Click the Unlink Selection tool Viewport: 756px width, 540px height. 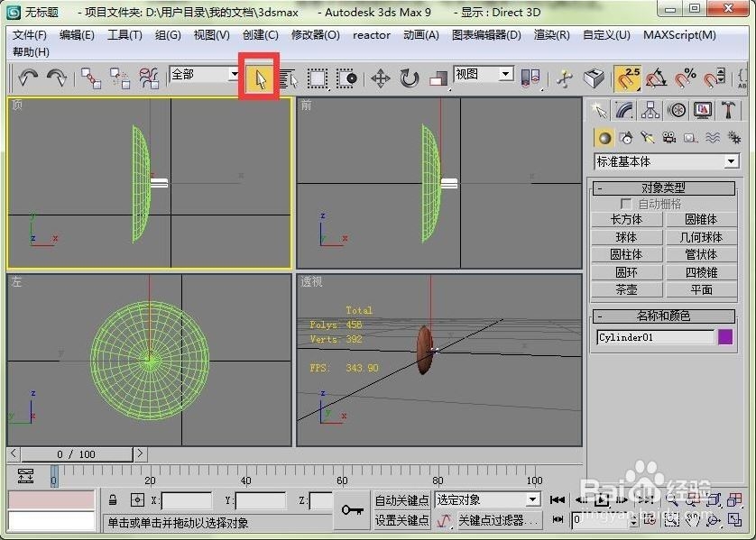120,78
